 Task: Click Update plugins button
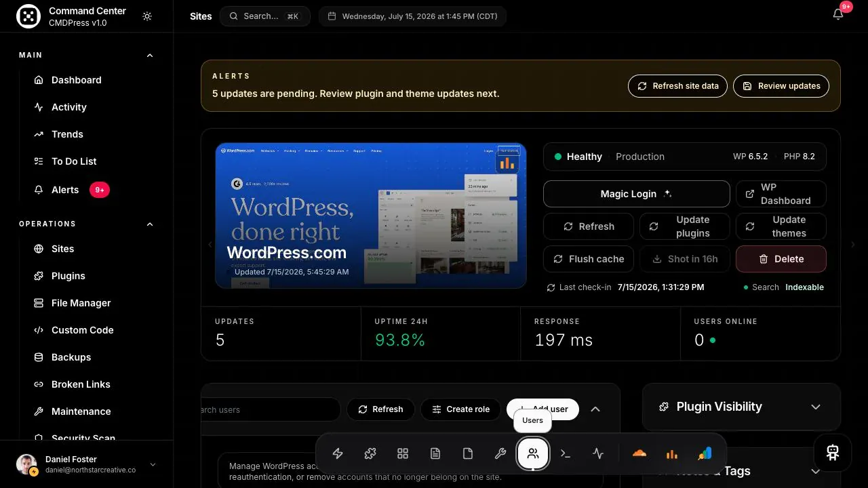point(685,226)
